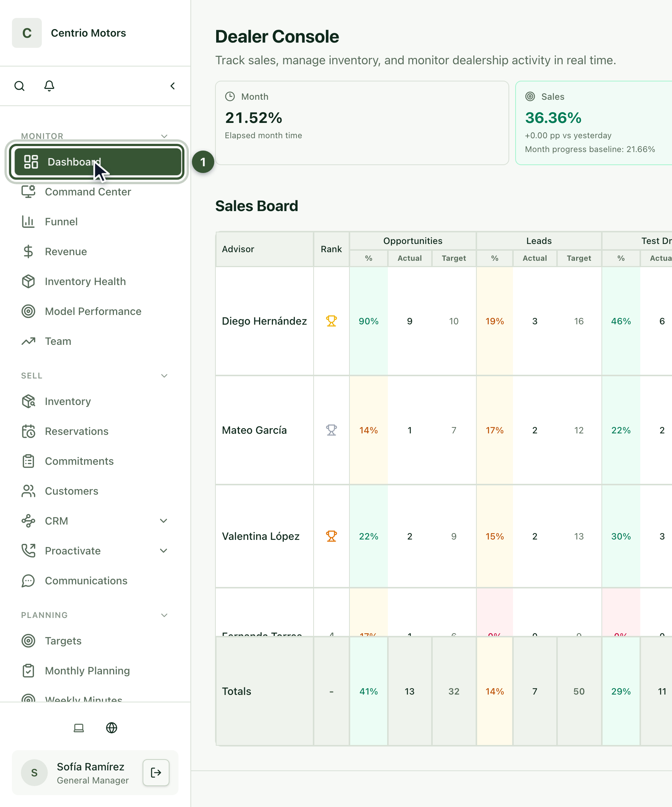
Task: Click the Communications chat bubble icon
Action: tap(28, 581)
